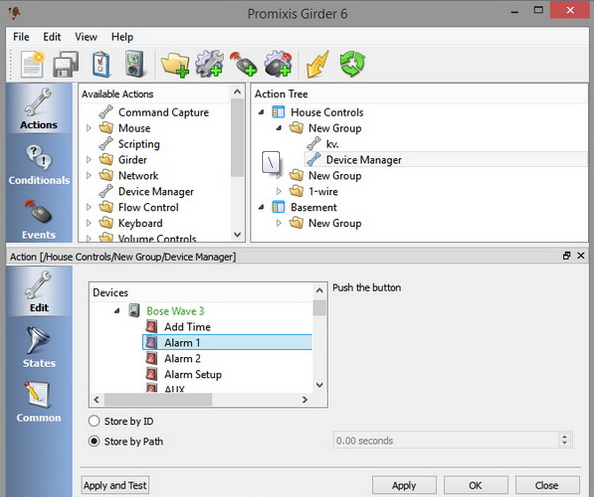Click the add action gears toolbar icon
The image size is (594, 497).
click(209, 64)
